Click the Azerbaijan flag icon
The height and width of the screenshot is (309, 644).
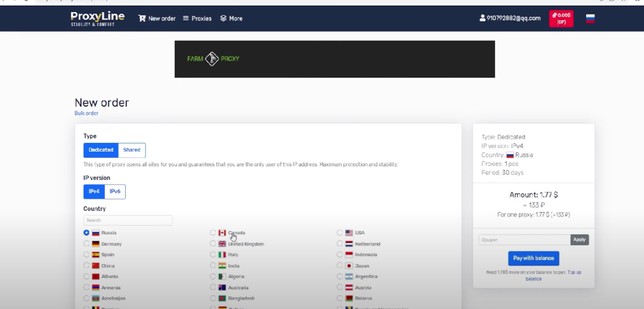[96, 298]
